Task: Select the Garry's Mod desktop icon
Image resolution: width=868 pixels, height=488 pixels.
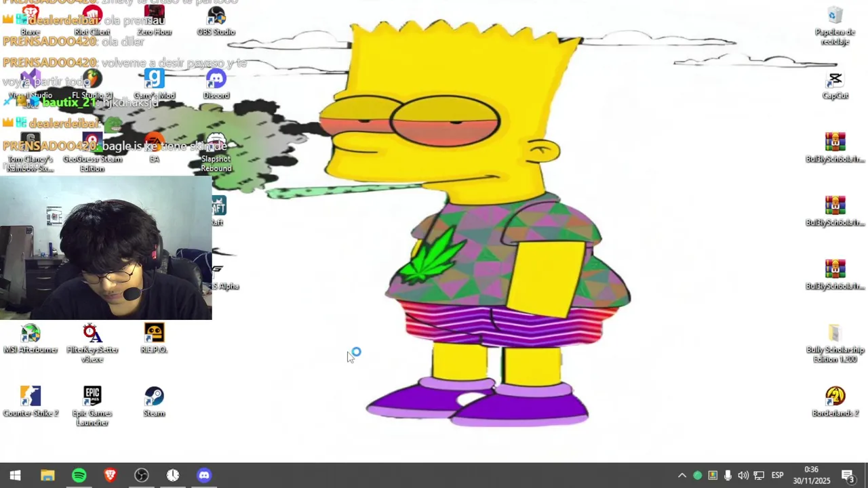Action: [154, 83]
